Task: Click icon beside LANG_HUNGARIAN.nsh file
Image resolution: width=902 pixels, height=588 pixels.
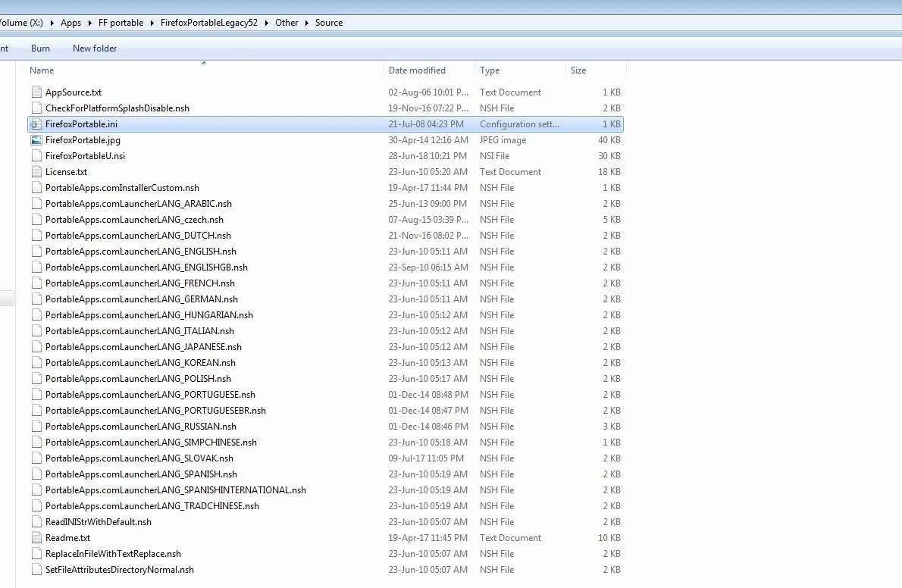Action: click(36, 315)
